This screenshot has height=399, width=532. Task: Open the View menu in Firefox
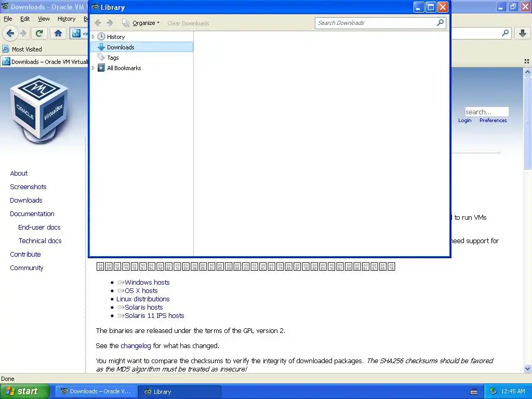(44, 19)
